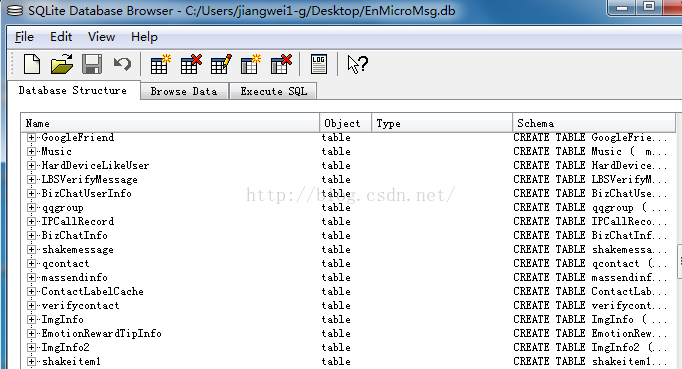Select the LBSVerifyMessage table name
Viewport: 682px width, 369px height.
click(90, 179)
